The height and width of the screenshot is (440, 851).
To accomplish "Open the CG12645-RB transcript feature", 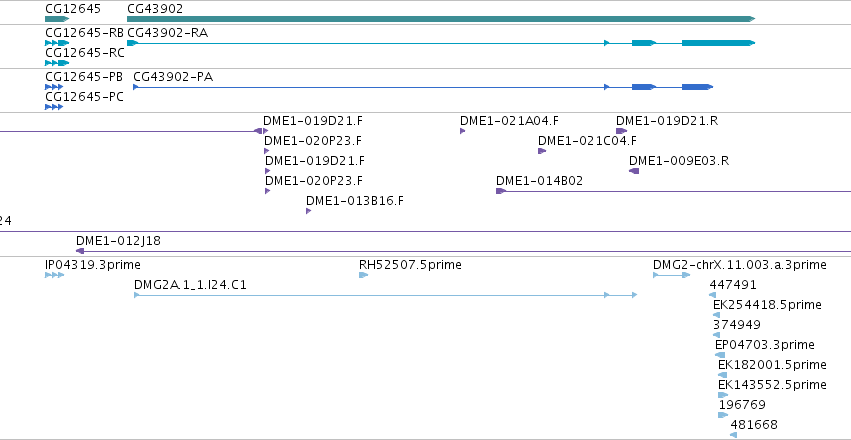I will pos(57,43).
